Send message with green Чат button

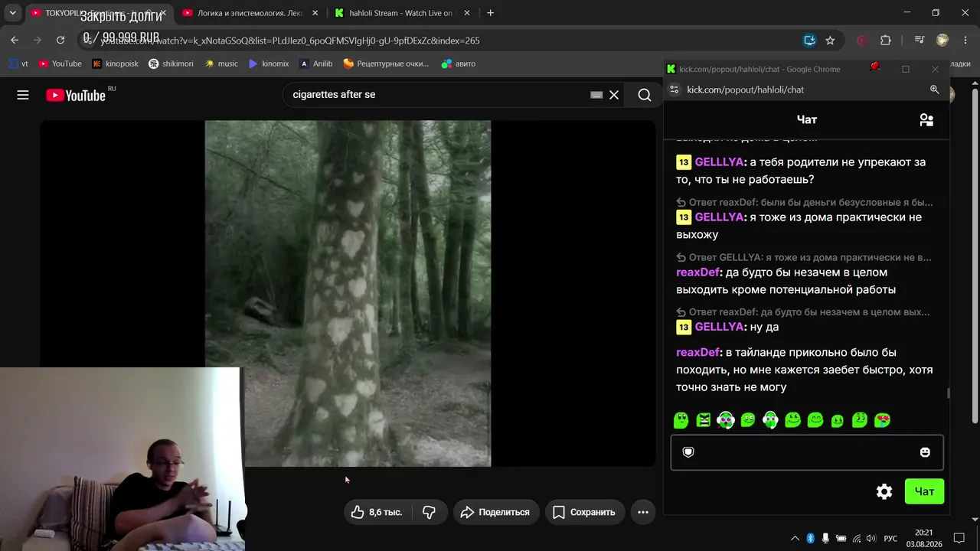click(924, 491)
